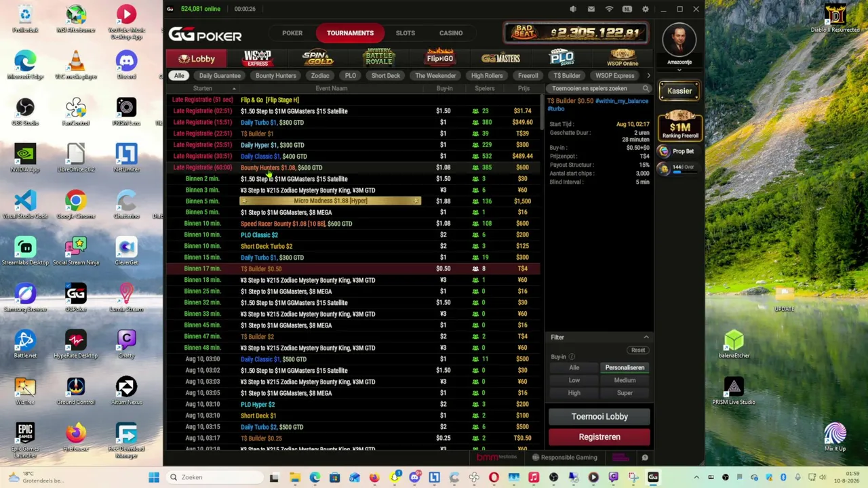Sort tournaments by the Starten column
This screenshot has width=868, height=488.
pyautogui.click(x=203, y=89)
